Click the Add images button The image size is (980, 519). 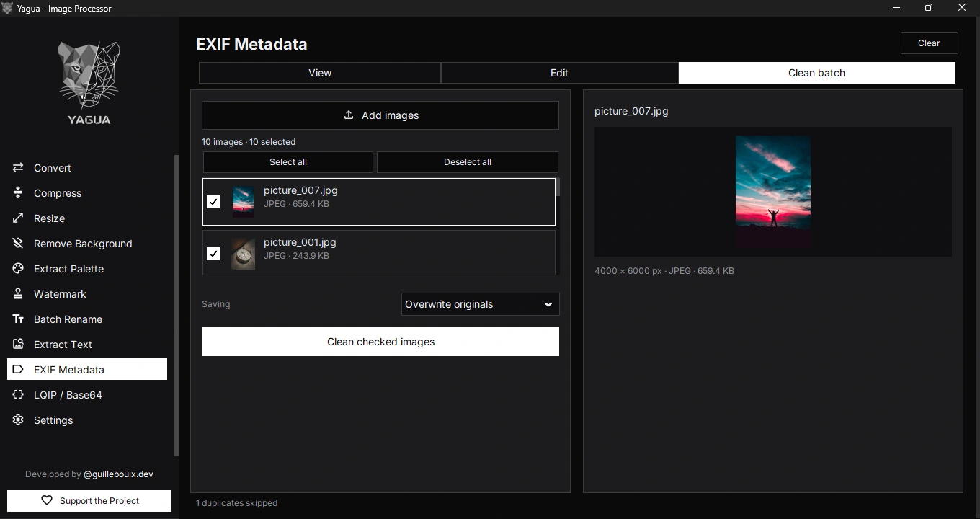pos(380,115)
